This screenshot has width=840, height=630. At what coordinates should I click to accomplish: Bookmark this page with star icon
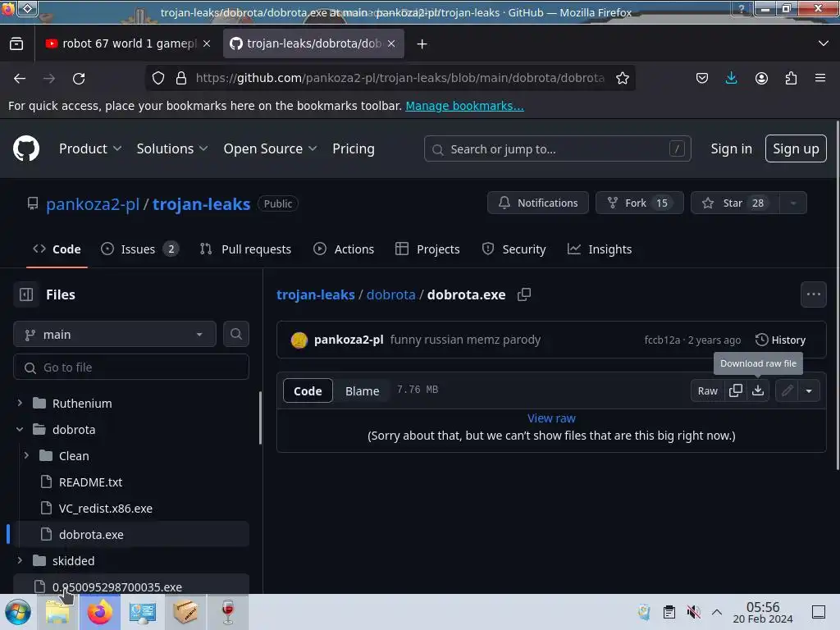622,78
